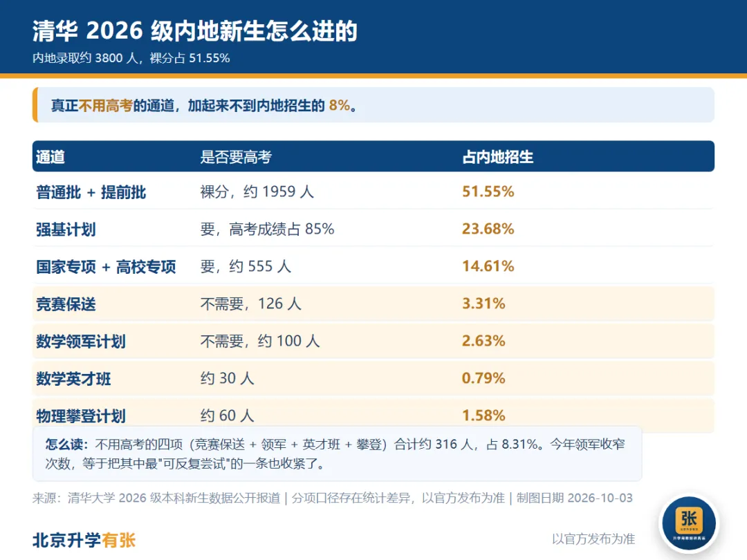Select the 数学英才班 row label

pyautogui.click(x=73, y=379)
